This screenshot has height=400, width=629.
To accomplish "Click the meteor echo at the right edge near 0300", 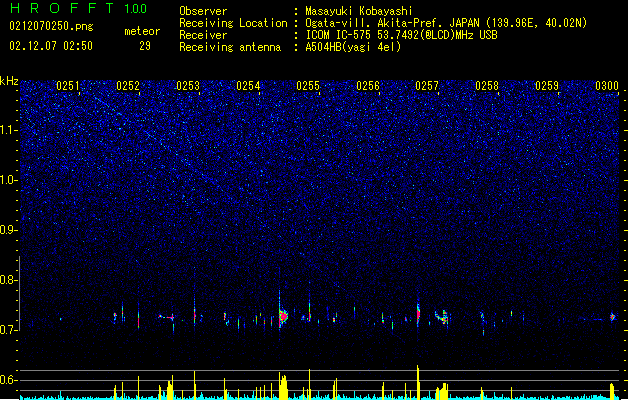I will (x=613, y=317).
